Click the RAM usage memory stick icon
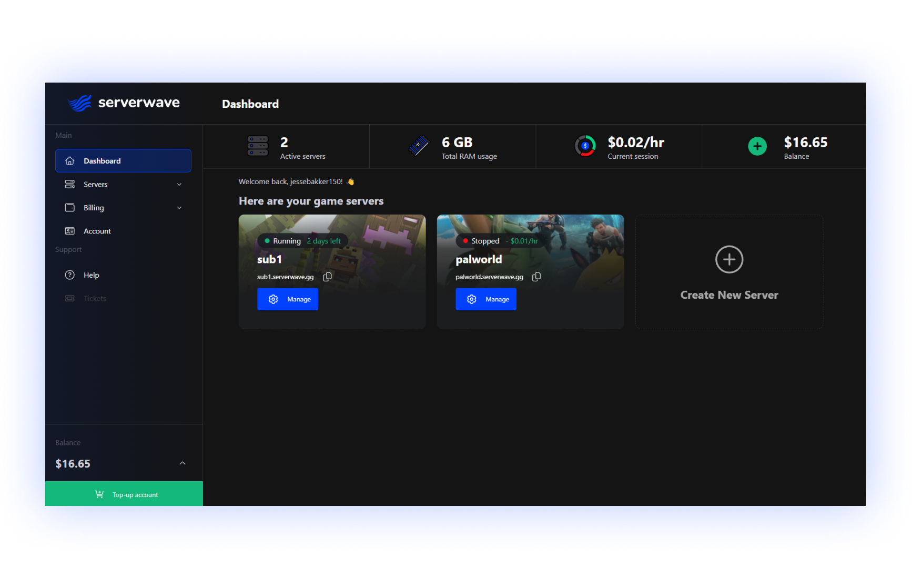Screen dimensions: 912x588 point(417,146)
